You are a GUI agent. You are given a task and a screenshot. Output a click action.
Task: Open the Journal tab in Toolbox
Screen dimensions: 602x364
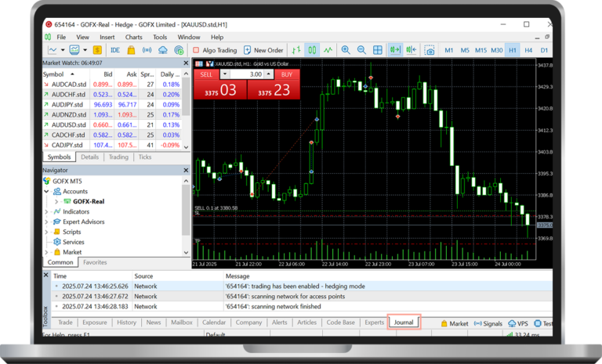coord(404,323)
